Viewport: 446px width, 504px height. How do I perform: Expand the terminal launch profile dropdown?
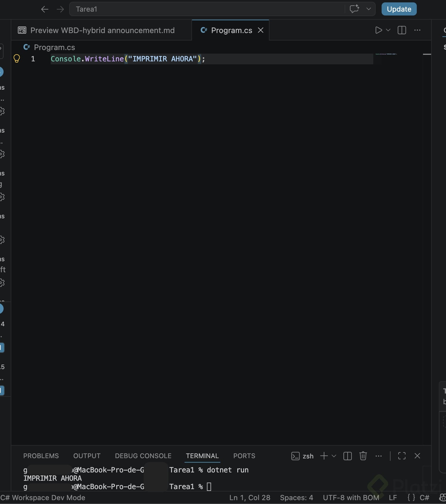334,456
